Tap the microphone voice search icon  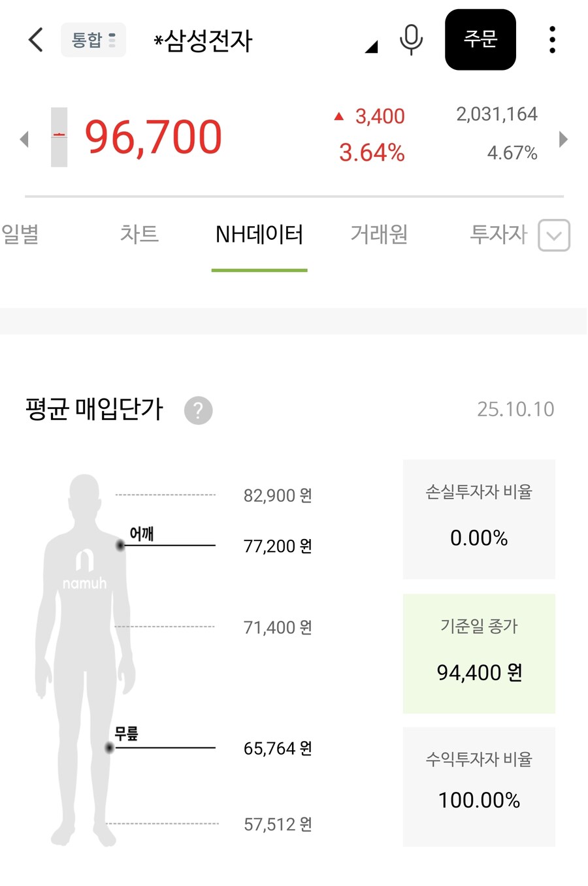(411, 39)
